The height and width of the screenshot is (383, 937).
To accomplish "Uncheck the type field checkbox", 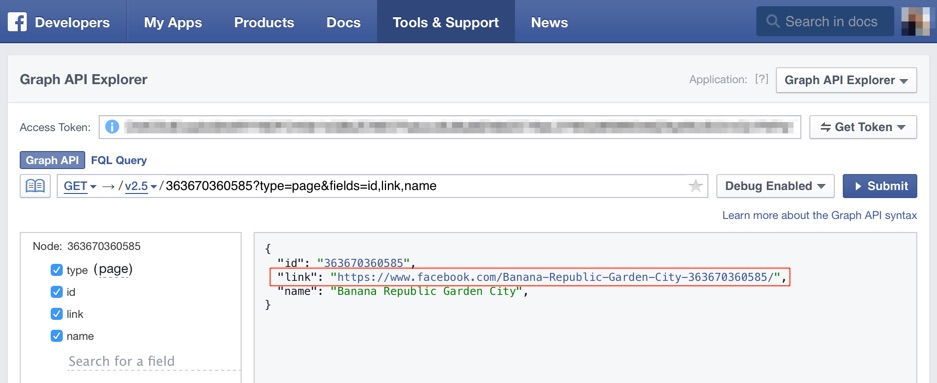I will [x=57, y=270].
